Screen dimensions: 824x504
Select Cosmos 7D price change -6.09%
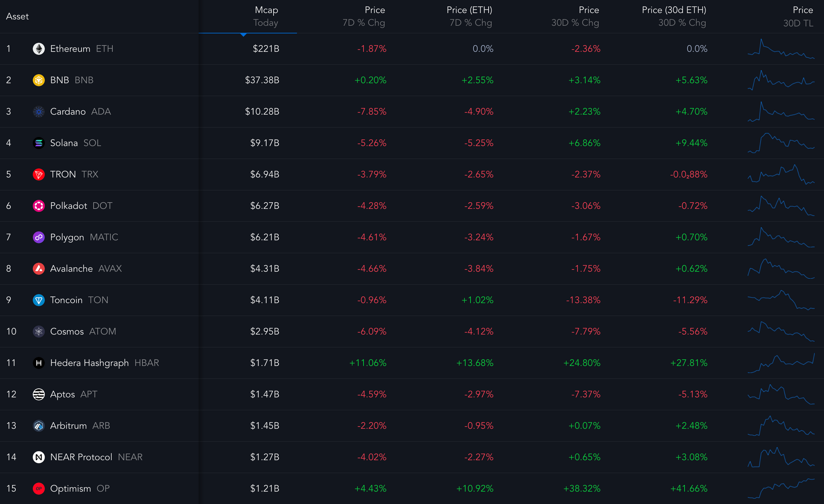click(372, 331)
